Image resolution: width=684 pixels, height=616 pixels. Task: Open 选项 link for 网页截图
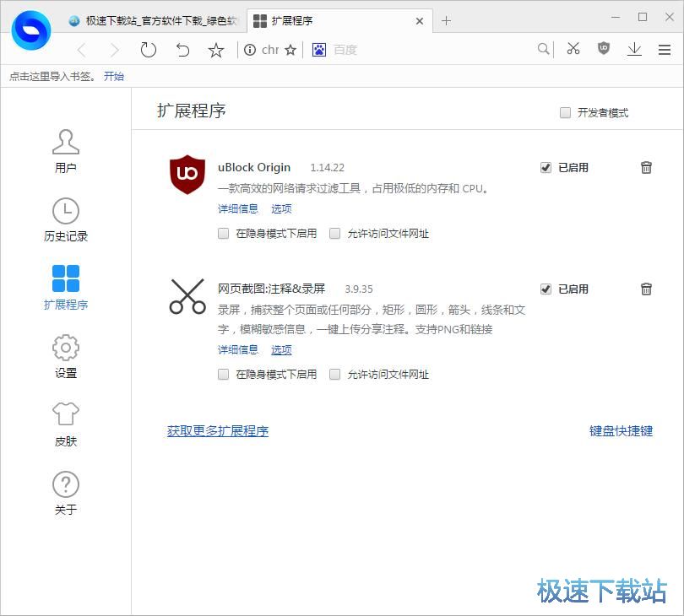[281, 349]
